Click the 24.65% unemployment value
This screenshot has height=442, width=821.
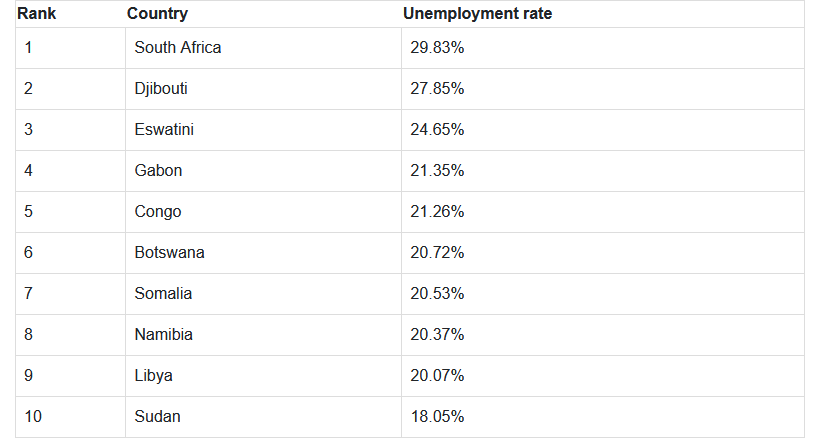click(x=437, y=130)
